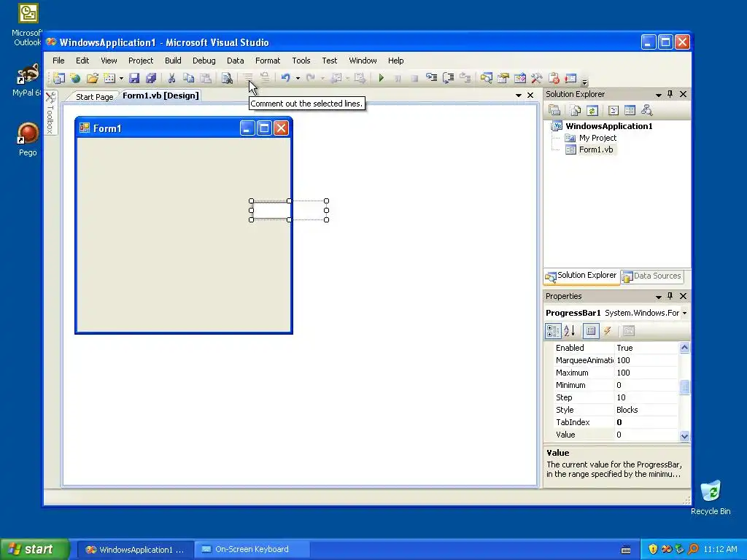Screen dimensions: 747x560
Task: Click View Class Diagram icon in Solution Explorer
Action: (x=646, y=111)
